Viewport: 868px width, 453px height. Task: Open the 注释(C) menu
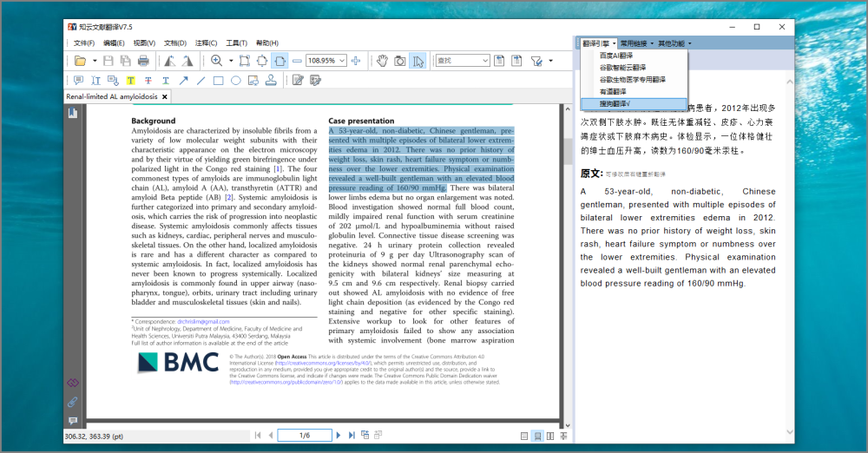pos(207,43)
